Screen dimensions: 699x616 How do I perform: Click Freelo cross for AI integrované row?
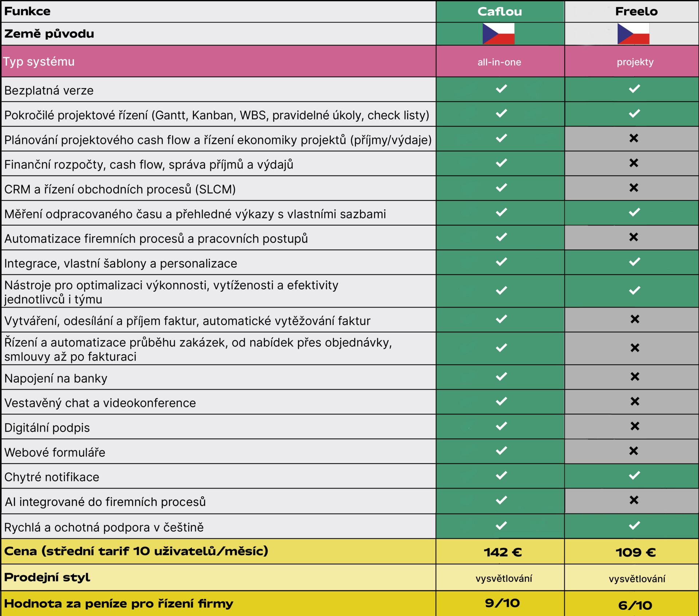633,500
